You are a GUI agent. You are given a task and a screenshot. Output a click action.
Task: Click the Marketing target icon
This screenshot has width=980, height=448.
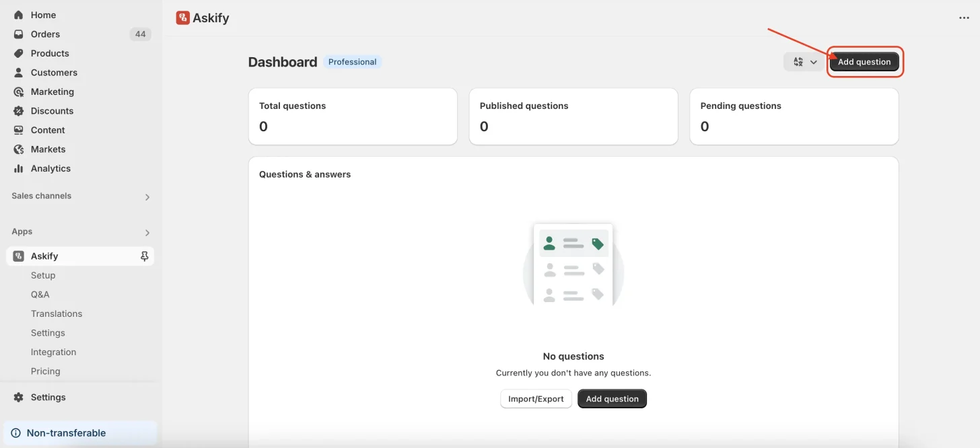[x=19, y=91]
